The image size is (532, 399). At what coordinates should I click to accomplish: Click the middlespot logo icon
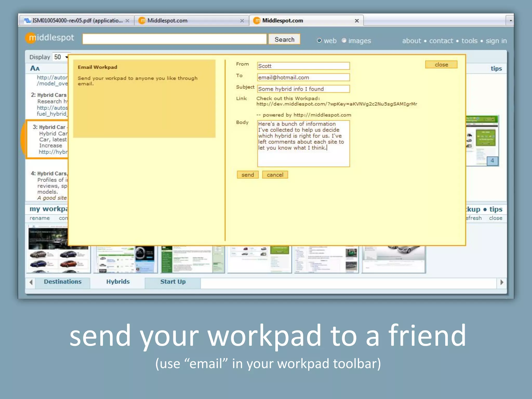(x=31, y=38)
